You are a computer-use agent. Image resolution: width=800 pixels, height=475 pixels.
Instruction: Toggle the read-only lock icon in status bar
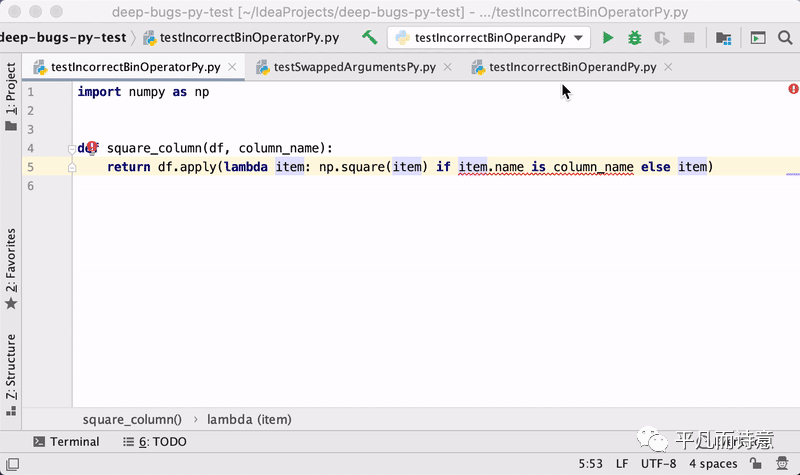click(x=756, y=463)
